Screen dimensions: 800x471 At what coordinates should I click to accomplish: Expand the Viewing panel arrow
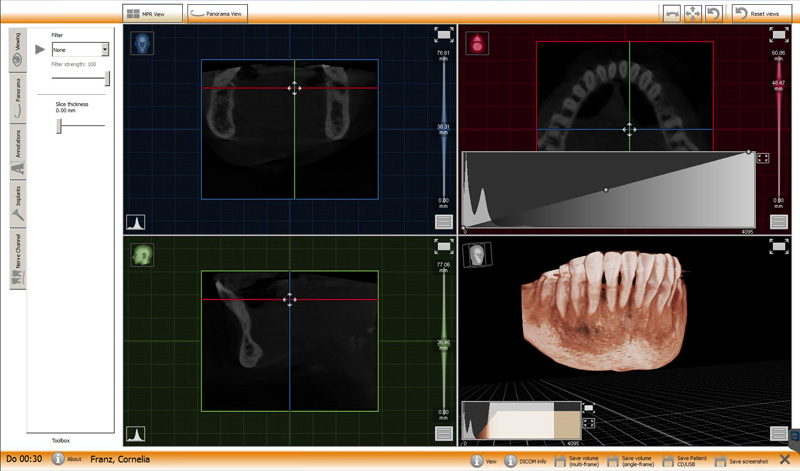(x=40, y=49)
